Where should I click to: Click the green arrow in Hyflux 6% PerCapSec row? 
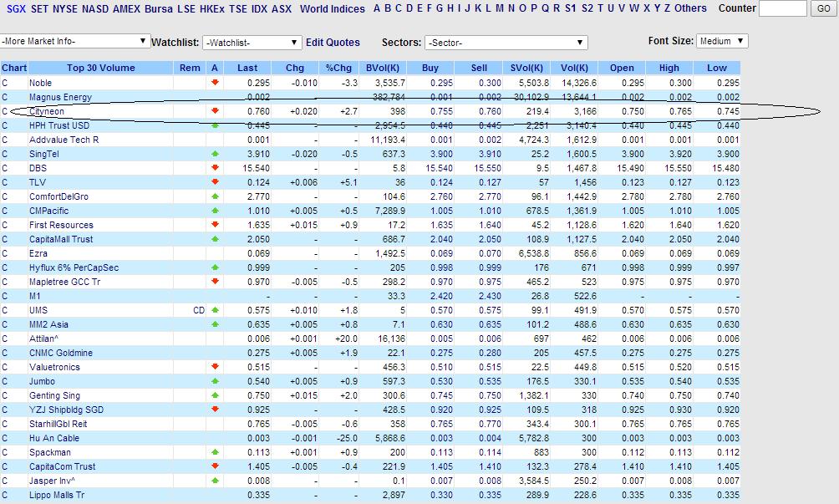(215, 267)
